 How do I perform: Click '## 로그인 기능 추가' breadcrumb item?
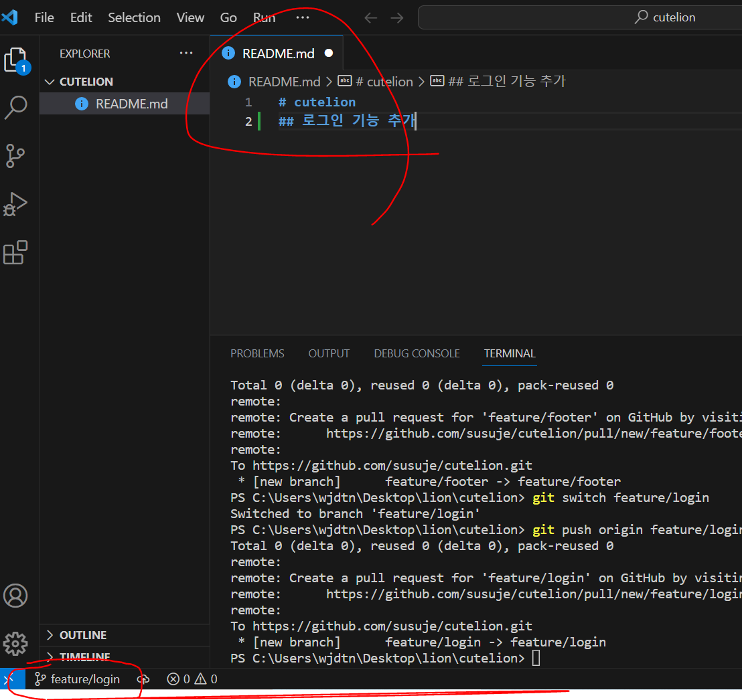pos(498,82)
